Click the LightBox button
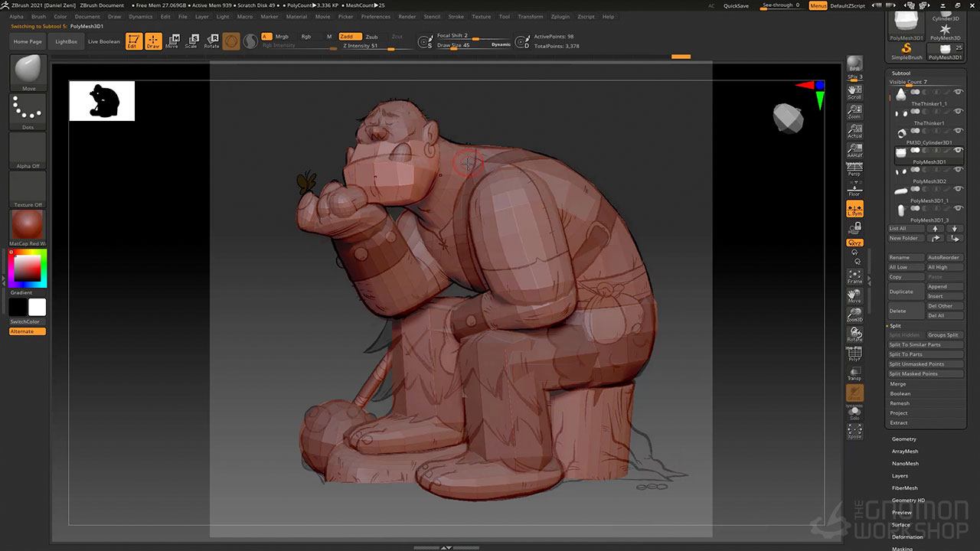This screenshot has width=980, height=551. pos(67,41)
